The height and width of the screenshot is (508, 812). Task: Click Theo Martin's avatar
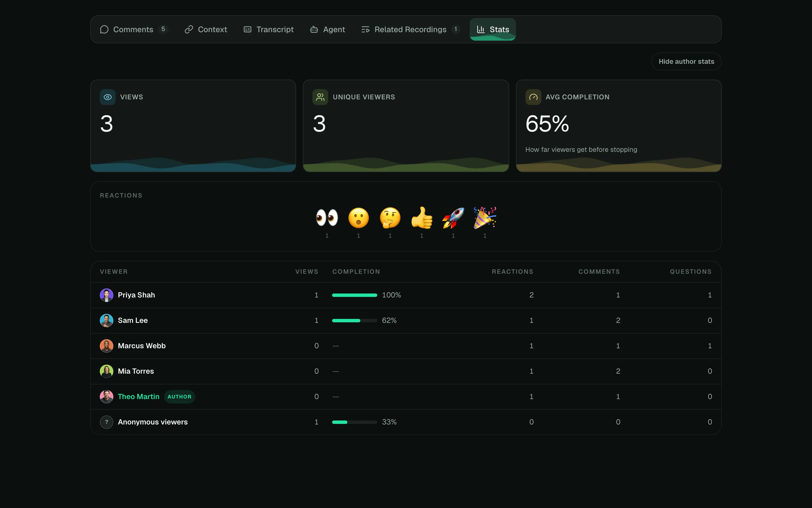pos(107,397)
